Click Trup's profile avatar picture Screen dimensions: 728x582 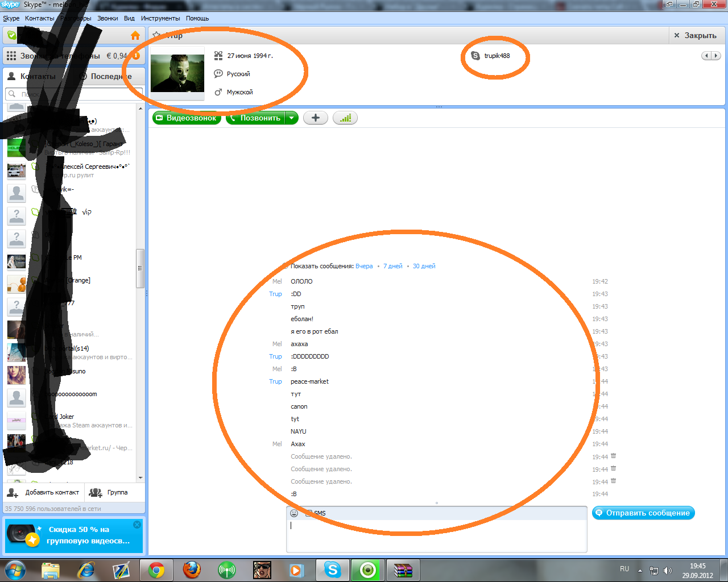coord(177,73)
